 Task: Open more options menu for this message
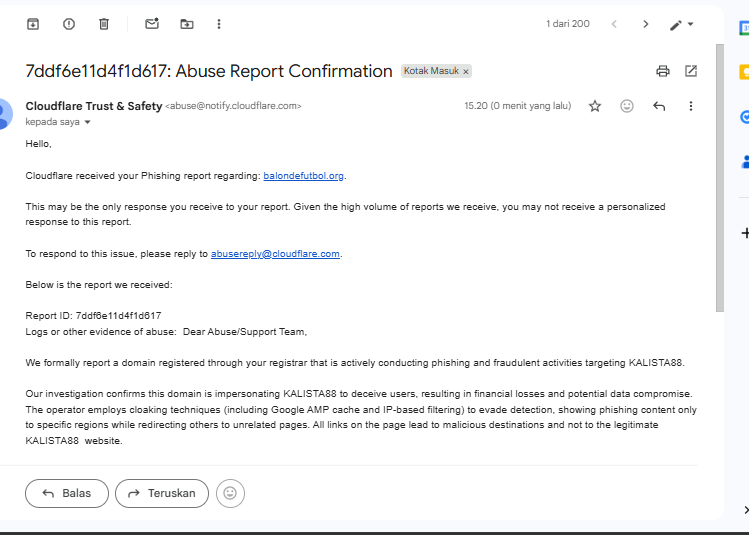tap(691, 106)
